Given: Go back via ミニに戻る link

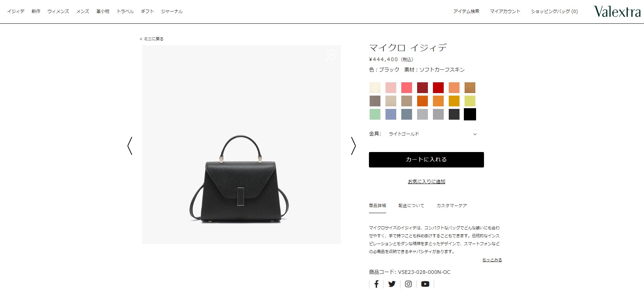Looking at the screenshot, I should [152, 39].
